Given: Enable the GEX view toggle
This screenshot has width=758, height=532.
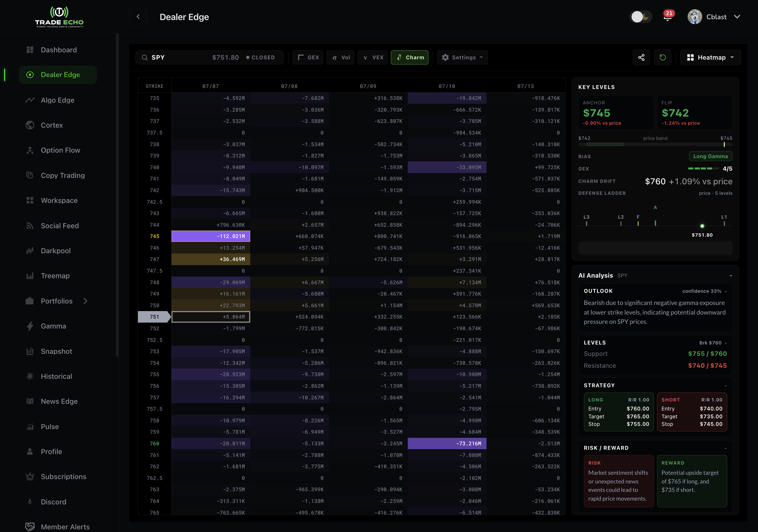Looking at the screenshot, I should click(308, 58).
